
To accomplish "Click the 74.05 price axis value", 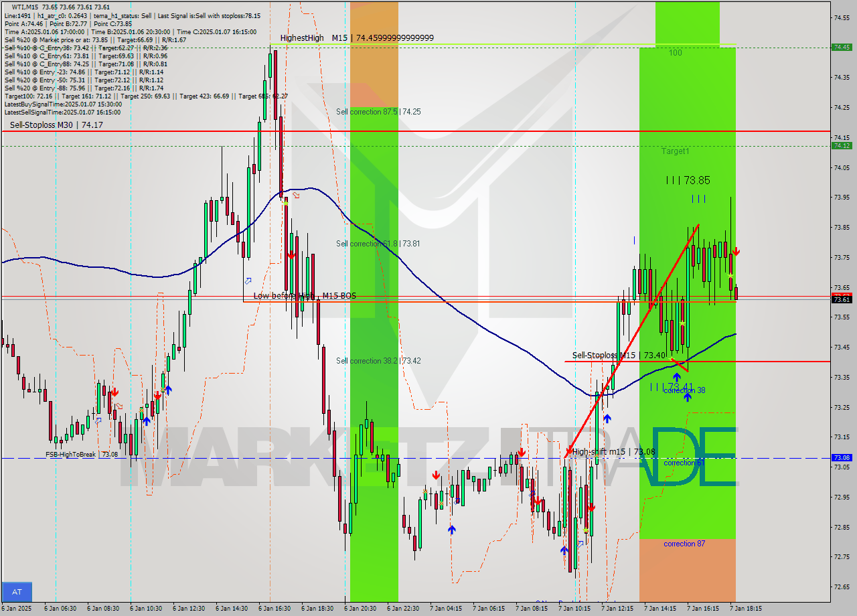I will click(842, 167).
